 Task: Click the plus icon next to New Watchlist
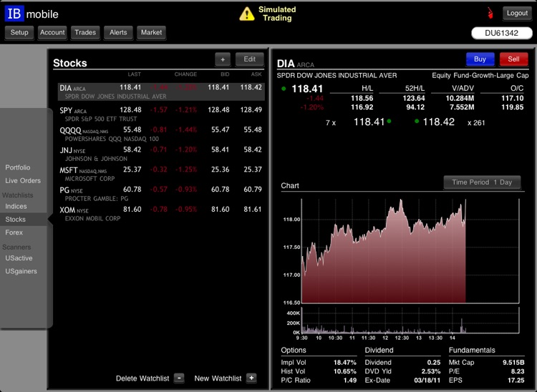pyautogui.click(x=251, y=378)
